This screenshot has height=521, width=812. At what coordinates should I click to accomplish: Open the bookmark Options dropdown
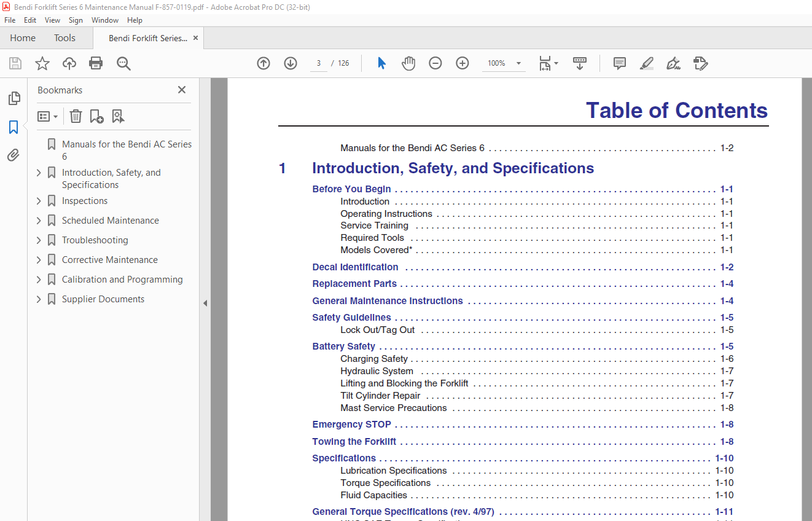47,116
